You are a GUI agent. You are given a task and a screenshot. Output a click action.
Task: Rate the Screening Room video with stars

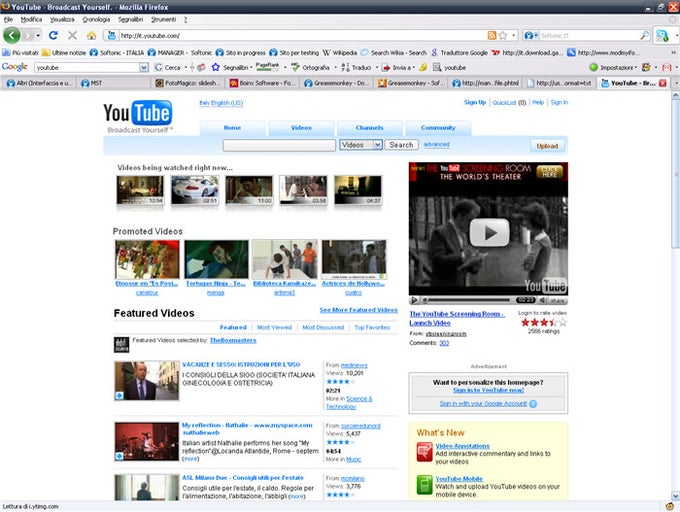[543, 322]
